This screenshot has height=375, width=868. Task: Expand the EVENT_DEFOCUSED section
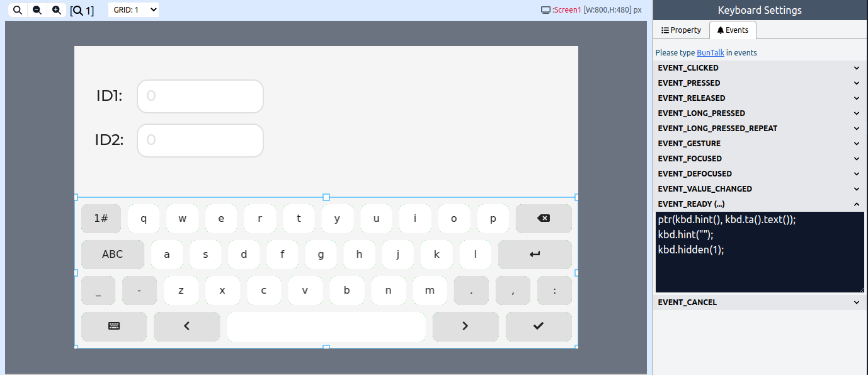point(758,174)
